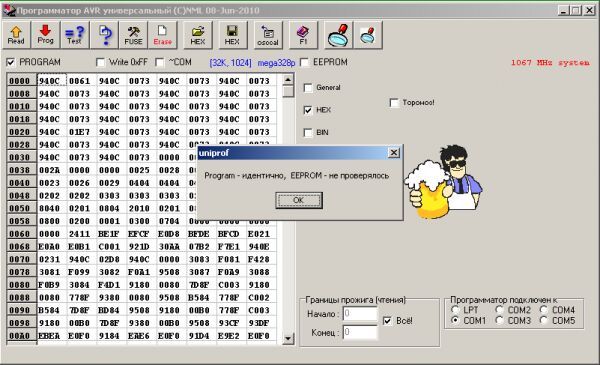
Task: Toggle the Всё! range checkbox
Action: point(387,321)
